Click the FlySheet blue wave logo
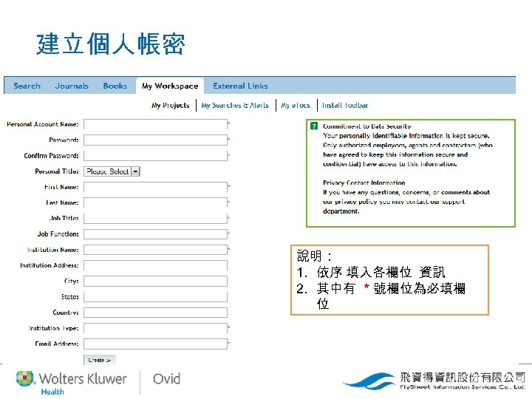This screenshot has height=399, width=532. click(x=369, y=381)
